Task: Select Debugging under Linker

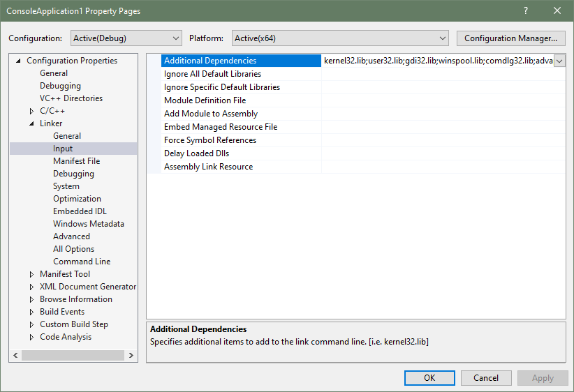Action: (73, 173)
